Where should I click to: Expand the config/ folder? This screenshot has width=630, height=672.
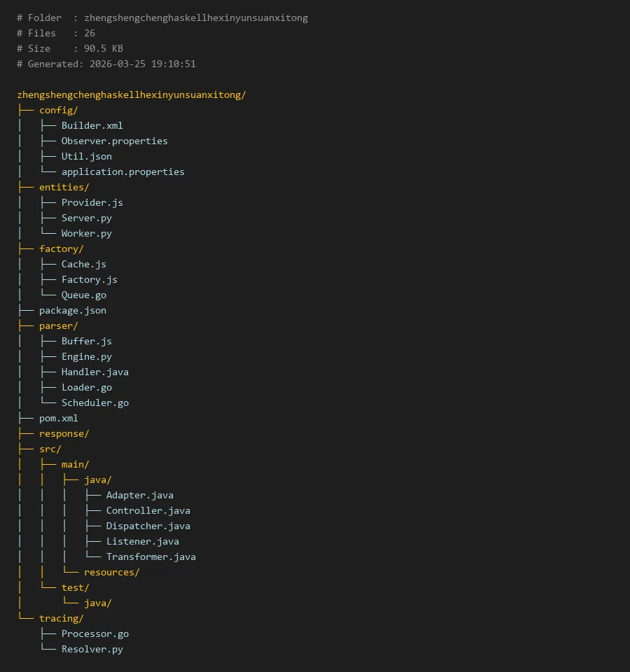(58, 110)
